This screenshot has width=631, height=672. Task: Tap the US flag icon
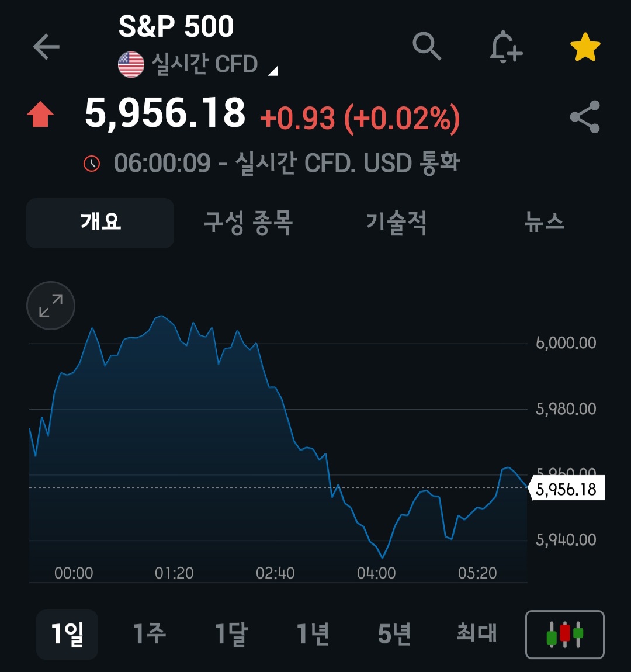pos(131,65)
